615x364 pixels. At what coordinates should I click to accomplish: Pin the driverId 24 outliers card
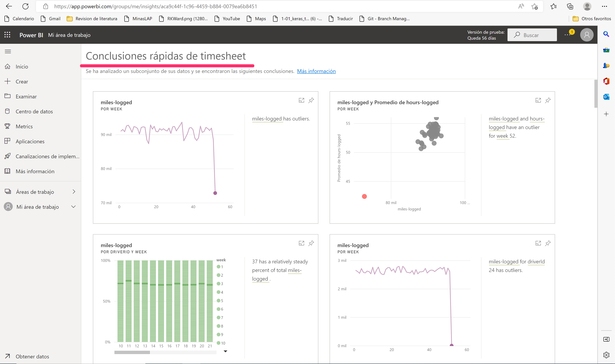548,243
